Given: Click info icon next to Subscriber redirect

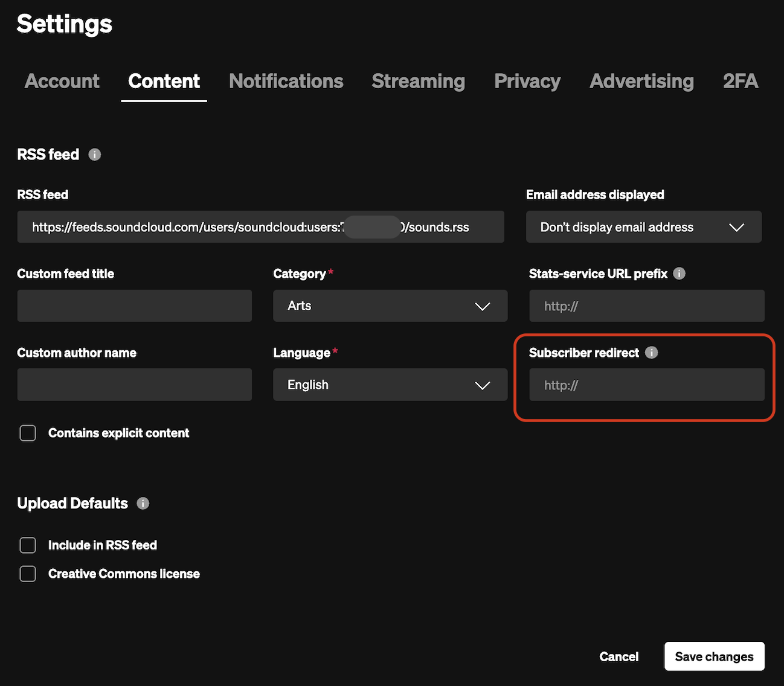Looking at the screenshot, I should [x=651, y=353].
